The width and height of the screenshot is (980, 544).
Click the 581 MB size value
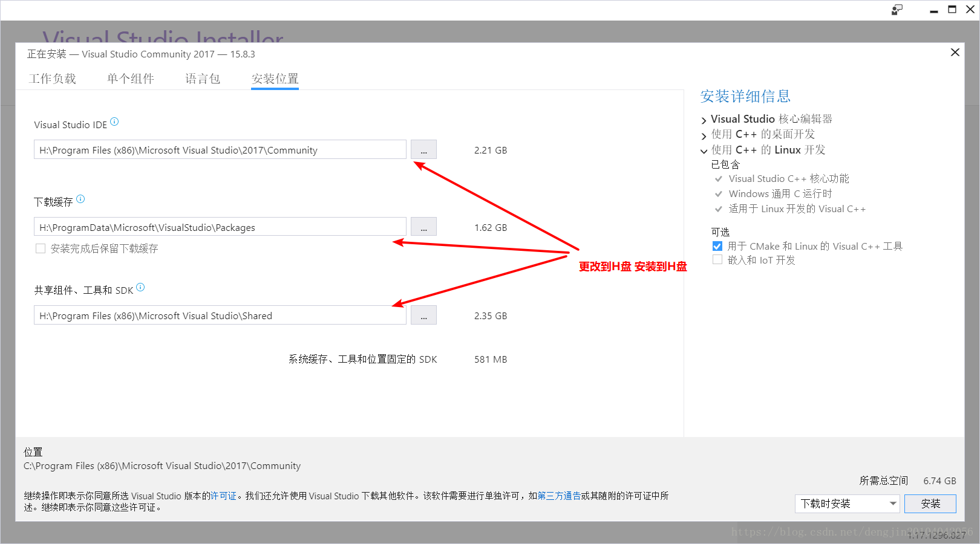coord(491,359)
